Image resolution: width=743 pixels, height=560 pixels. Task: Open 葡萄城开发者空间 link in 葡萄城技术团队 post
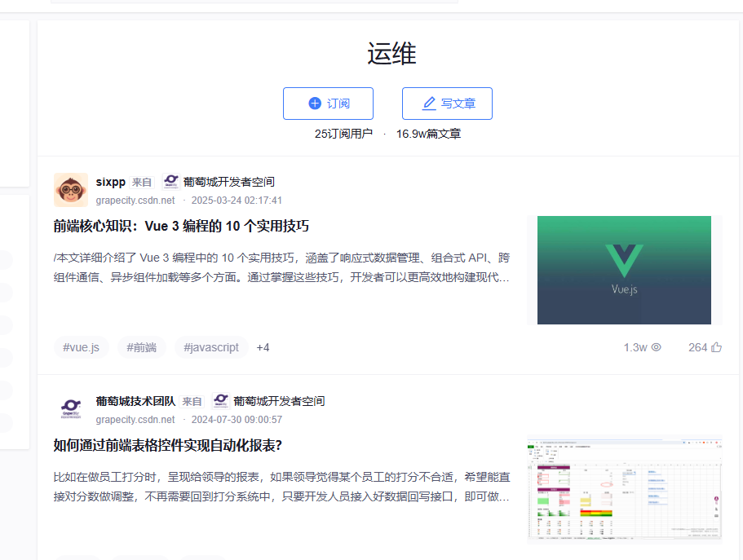coord(279,401)
